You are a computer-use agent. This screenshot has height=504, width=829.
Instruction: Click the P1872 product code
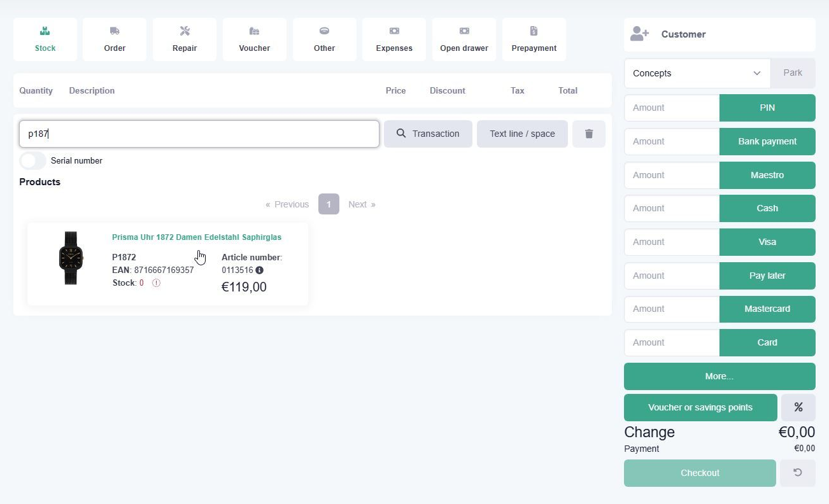pyautogui.click(x=124, y=258)
